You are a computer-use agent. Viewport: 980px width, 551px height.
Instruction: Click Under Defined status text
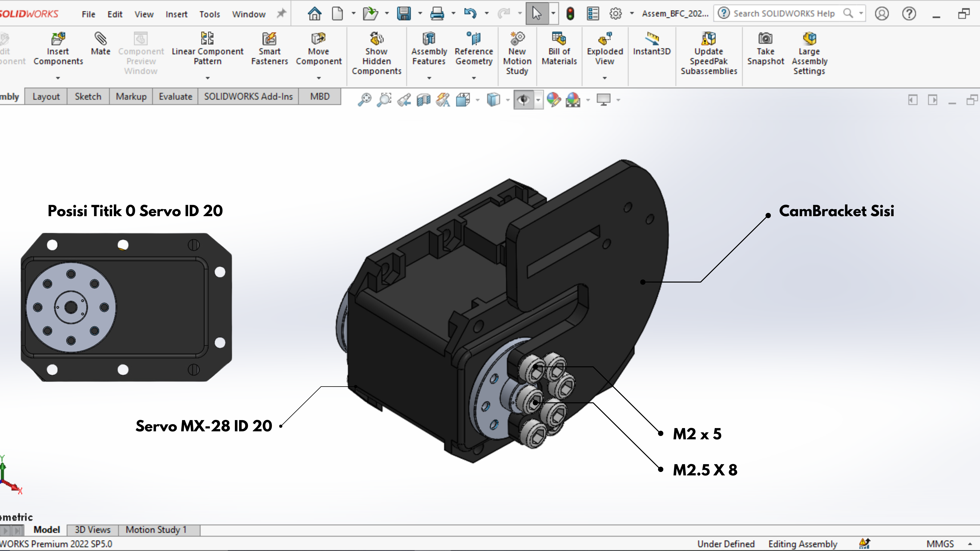pos(726,544)
